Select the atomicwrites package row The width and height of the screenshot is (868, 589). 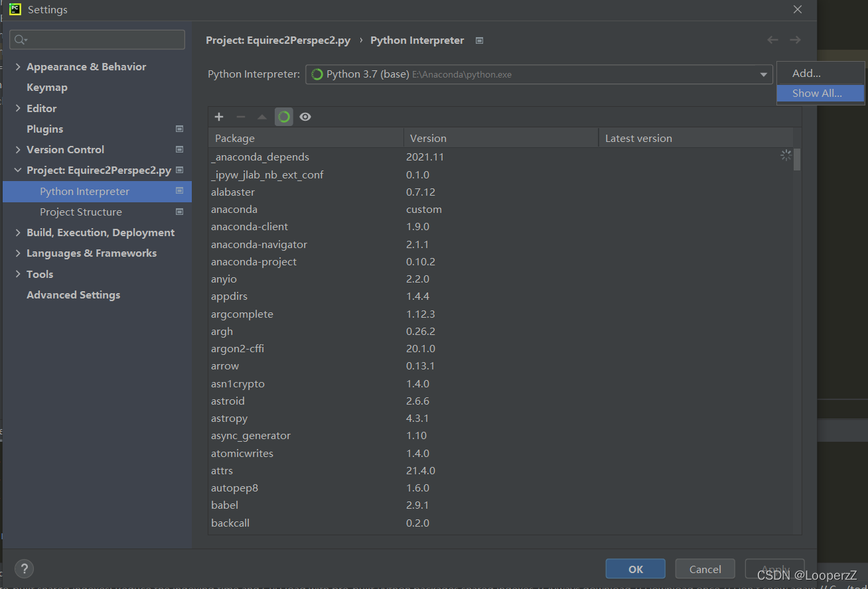pos(501,453)
